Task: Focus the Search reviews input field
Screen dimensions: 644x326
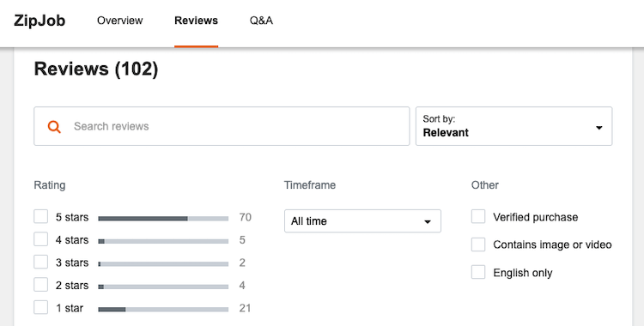Action: [222, 126]
